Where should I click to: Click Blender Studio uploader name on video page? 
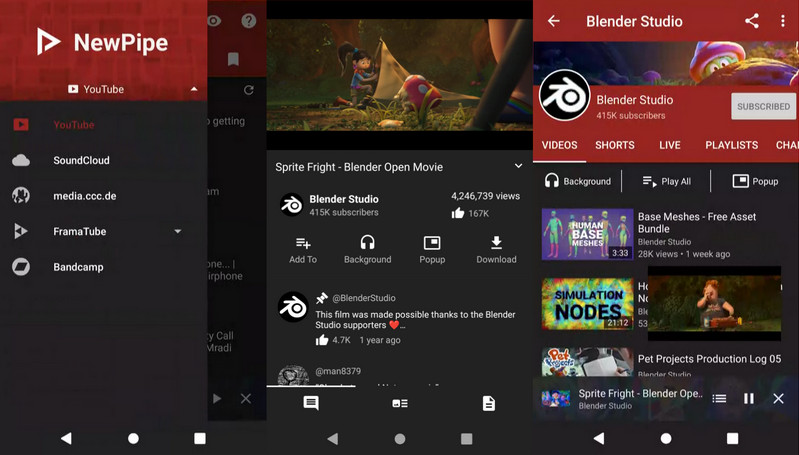(344, 199)
